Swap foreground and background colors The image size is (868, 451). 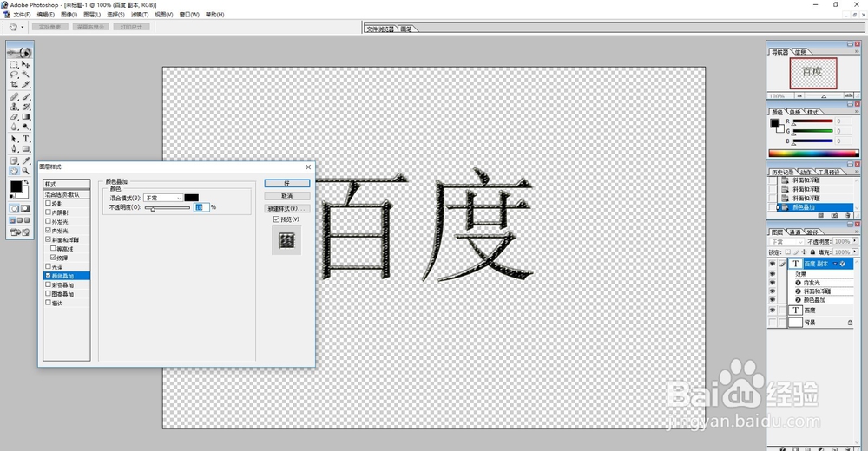pos(26,182)
